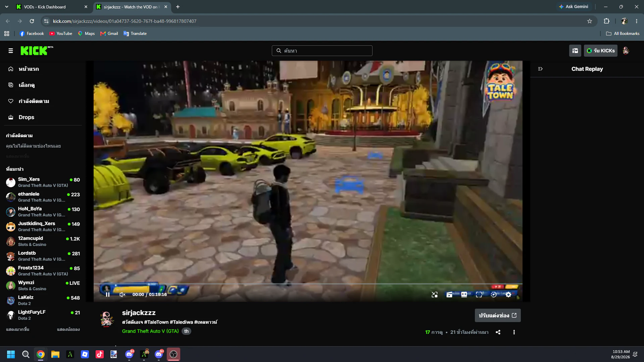644x362 pixels.
Task: Open the profile avatar menu in Kick header
Action: pyautogui.click(x=626, y=51)
